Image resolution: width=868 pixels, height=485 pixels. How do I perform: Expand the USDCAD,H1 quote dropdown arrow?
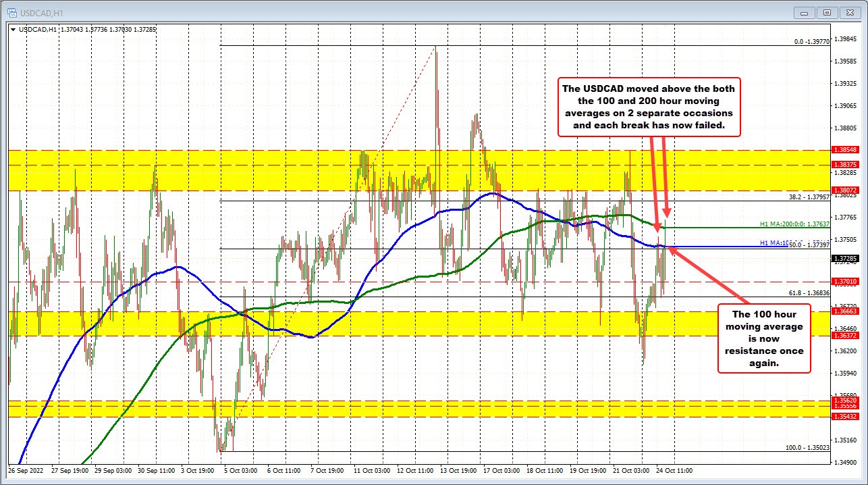(x=13, y=30)
